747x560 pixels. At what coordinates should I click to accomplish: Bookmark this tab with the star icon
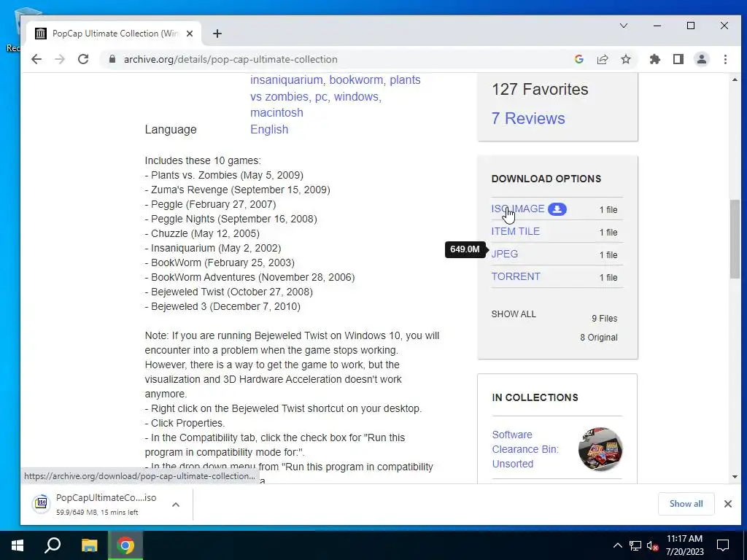(x=625, y=59)
